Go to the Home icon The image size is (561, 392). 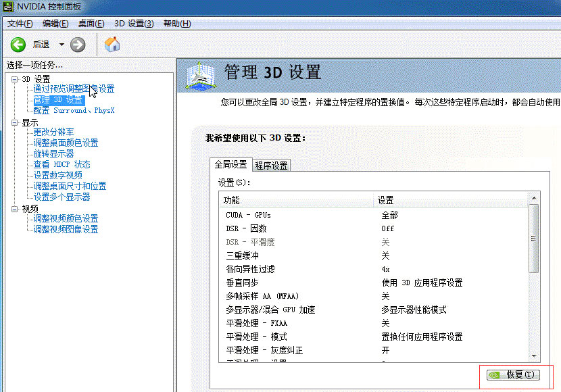[112, 45]
